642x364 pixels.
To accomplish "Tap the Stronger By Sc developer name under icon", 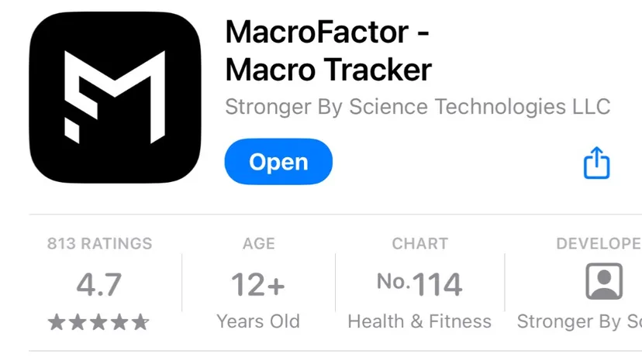I will [x=579, y=321].
